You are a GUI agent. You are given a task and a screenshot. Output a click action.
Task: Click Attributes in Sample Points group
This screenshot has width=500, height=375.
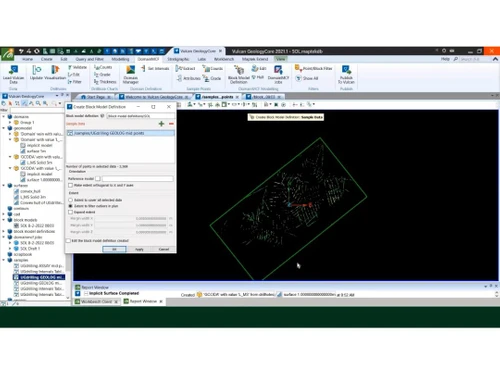189,78
